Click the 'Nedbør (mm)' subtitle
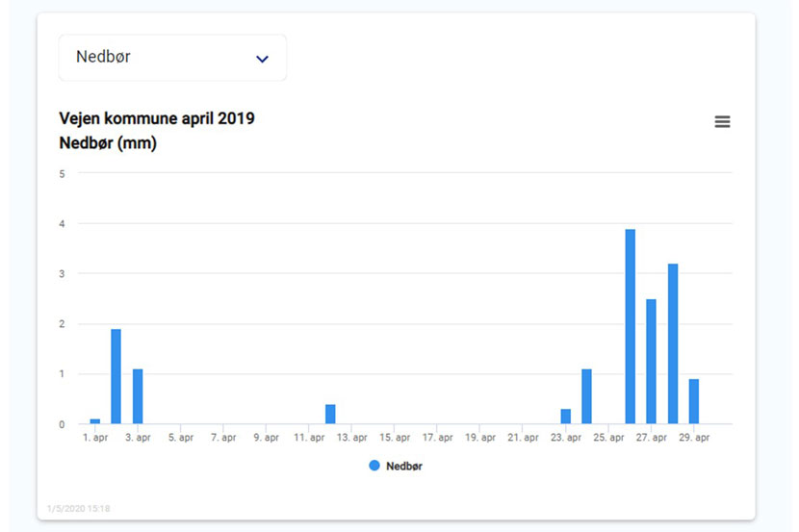This screenshot has height=532, width=799. [108, 143]
